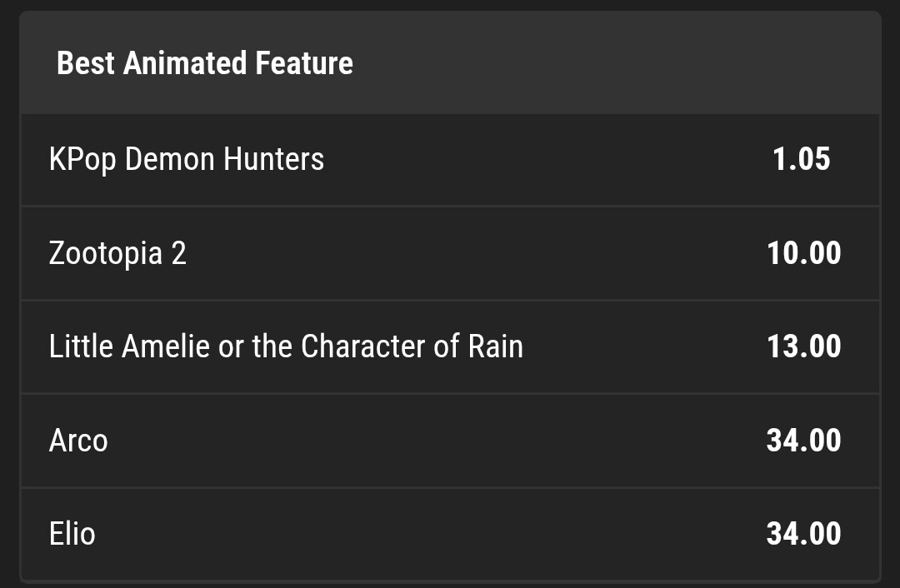The width and height of the screenshot is (900, 588).
Task: Select the 10.00 odds for Zootopia 2
Action: [803, 253]
